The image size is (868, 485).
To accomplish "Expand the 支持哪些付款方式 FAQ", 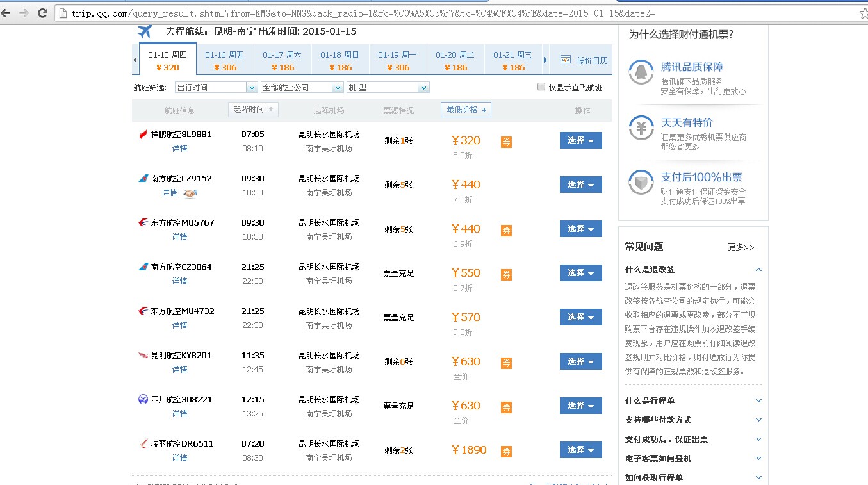I will pos(758,420).
